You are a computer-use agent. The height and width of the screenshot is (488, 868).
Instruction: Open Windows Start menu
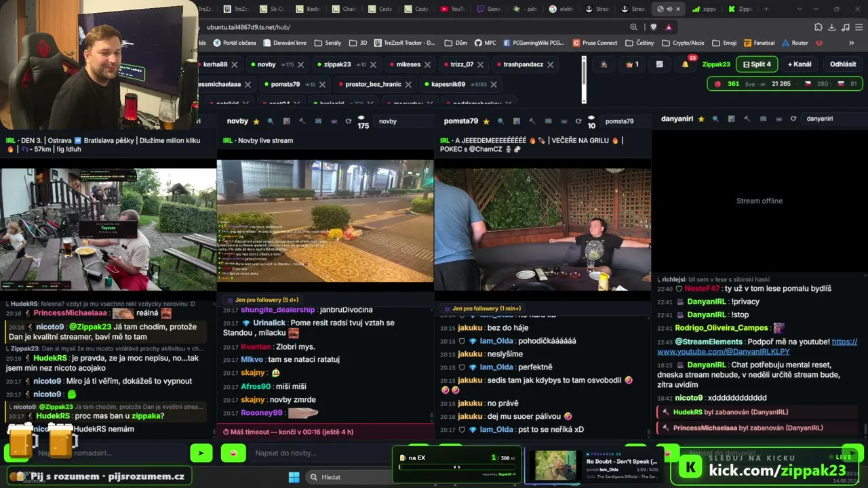pos(294,477)
